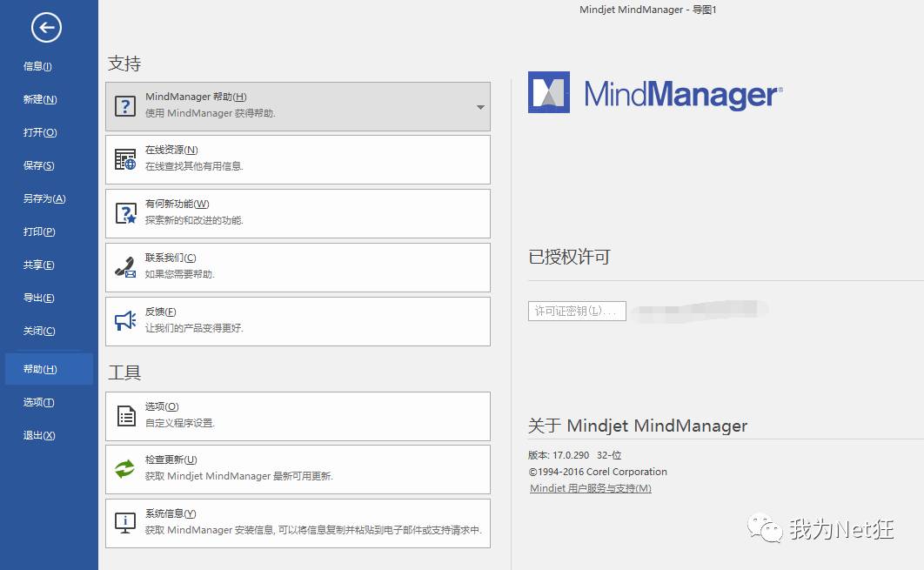Open 另存为(A) option

point(44,198)
